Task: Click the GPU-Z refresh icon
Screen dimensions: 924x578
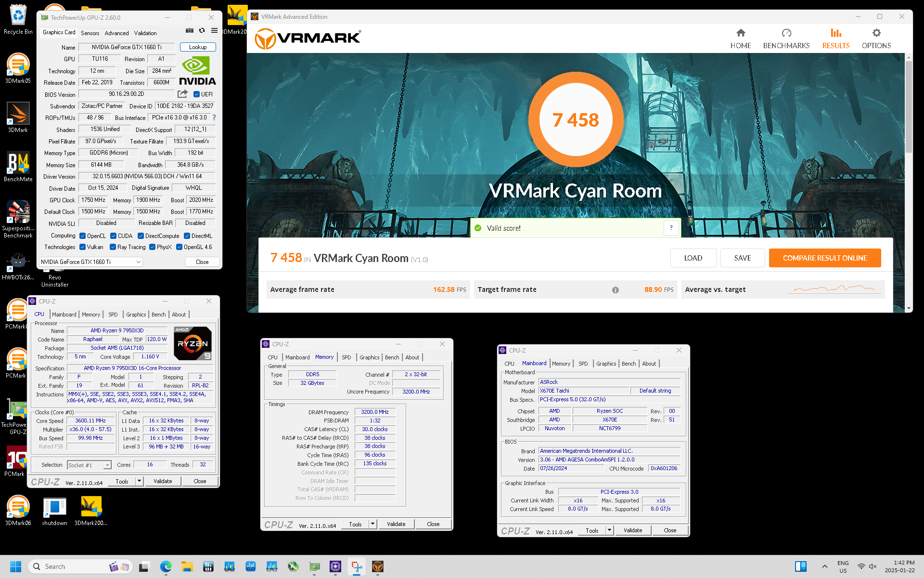Action: tap(202, 30)
